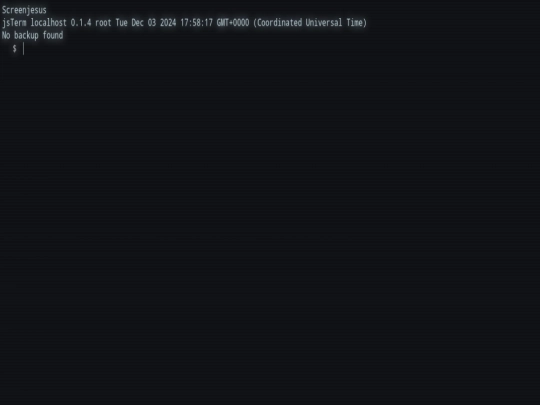The image size is (540, 405).
Task: Select the word jsTerm in the banner
Action: (14, 23)
